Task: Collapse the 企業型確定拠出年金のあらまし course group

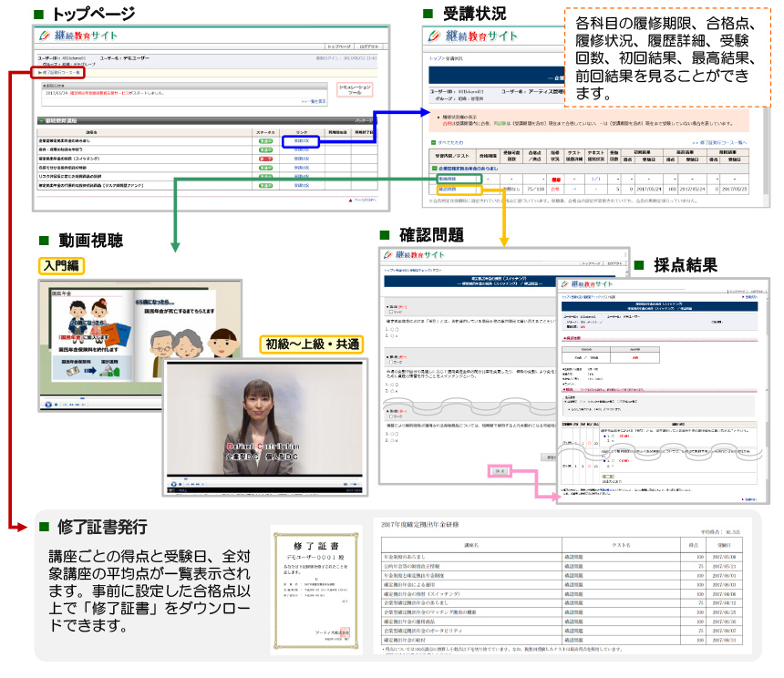Action: (435, 169)
